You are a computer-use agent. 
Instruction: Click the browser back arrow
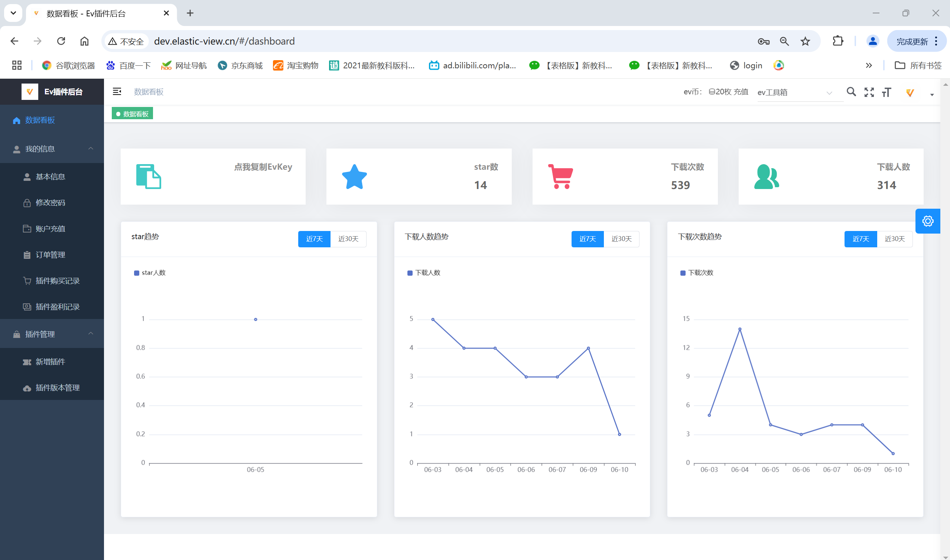coord(14,41)
